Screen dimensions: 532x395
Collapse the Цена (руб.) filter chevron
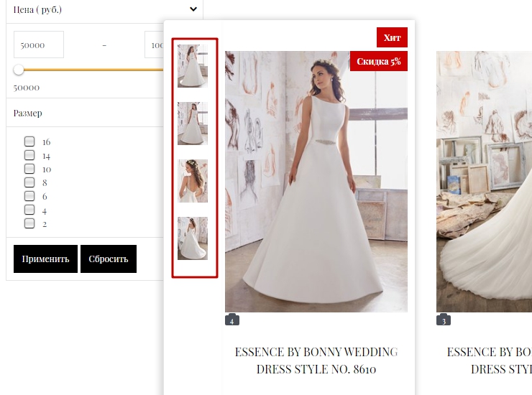193,9
